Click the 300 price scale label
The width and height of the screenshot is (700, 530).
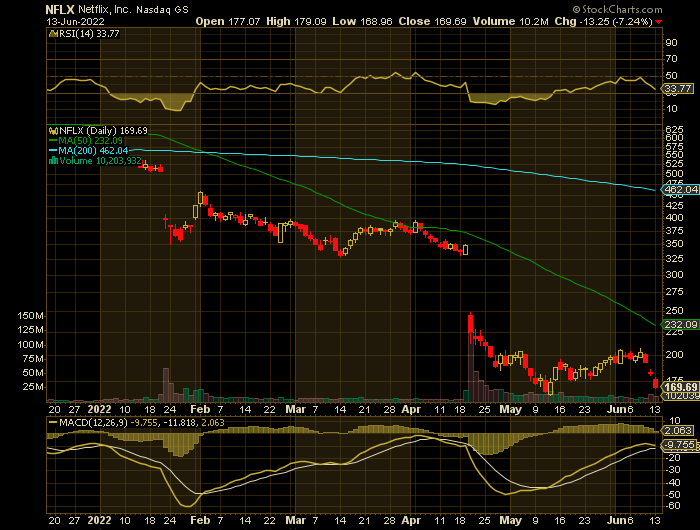(675, 275)
